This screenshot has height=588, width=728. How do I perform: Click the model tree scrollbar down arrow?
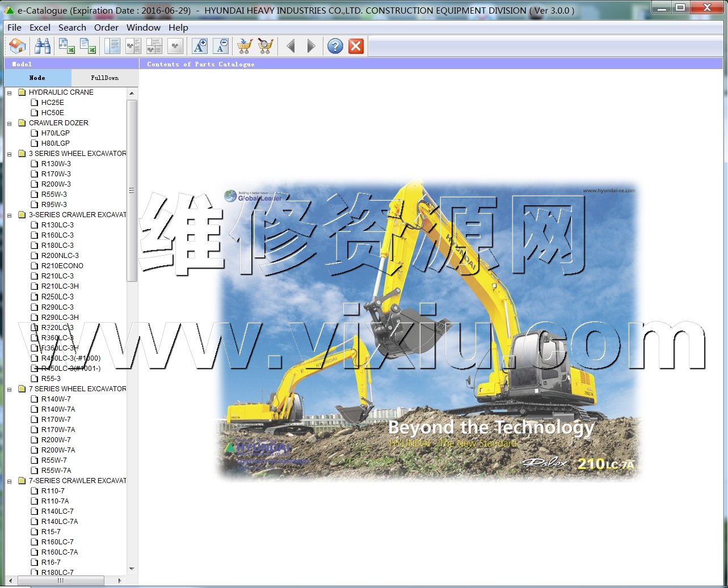pos(132,569)
